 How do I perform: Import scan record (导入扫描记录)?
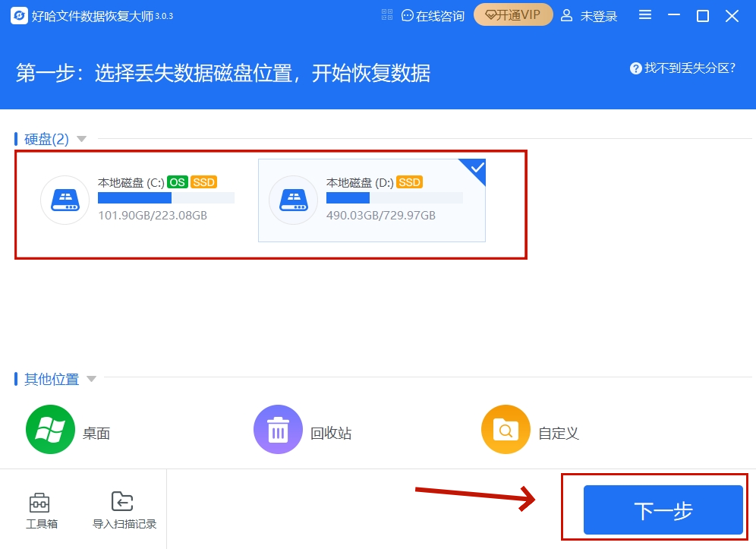(124, 510)
